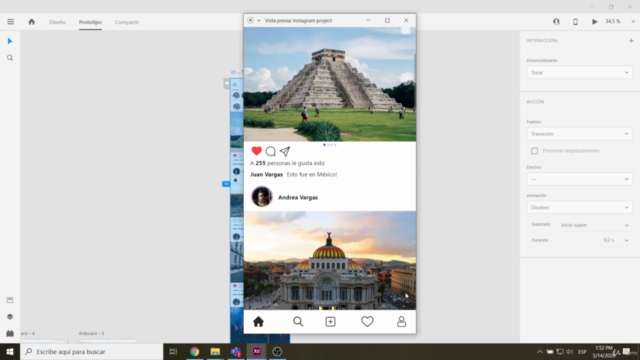The width and height of the screenshot is (640, 360).
Task: Tap the Search icon in Instagram nav bar
Action: (298, 322)
